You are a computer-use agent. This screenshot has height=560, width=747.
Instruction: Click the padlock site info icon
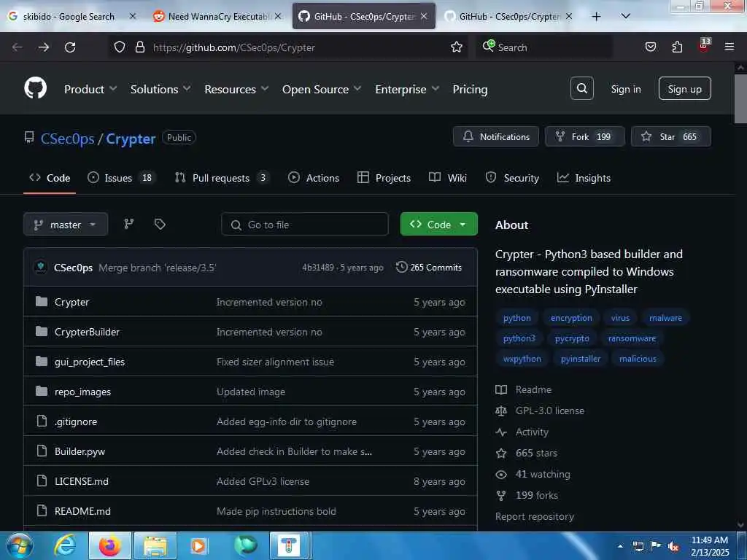tap(139, 47)
